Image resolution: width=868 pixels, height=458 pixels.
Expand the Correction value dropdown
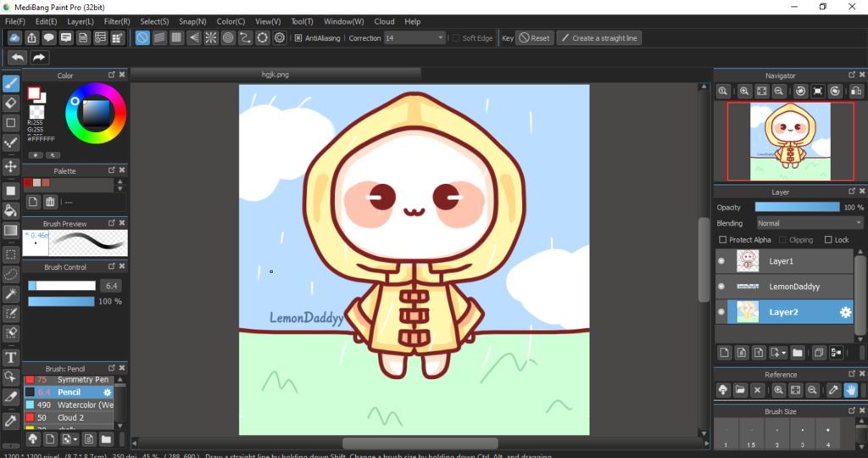(x=440, y=38)
